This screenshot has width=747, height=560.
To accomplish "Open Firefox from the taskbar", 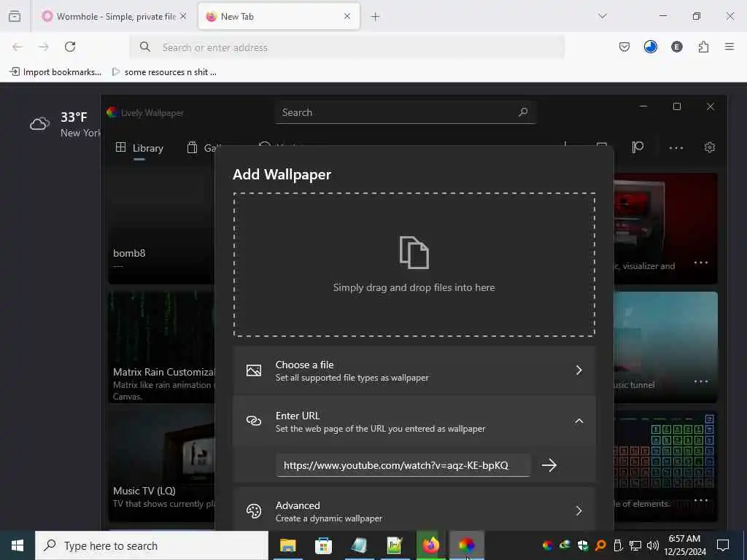I will [430, 545].
